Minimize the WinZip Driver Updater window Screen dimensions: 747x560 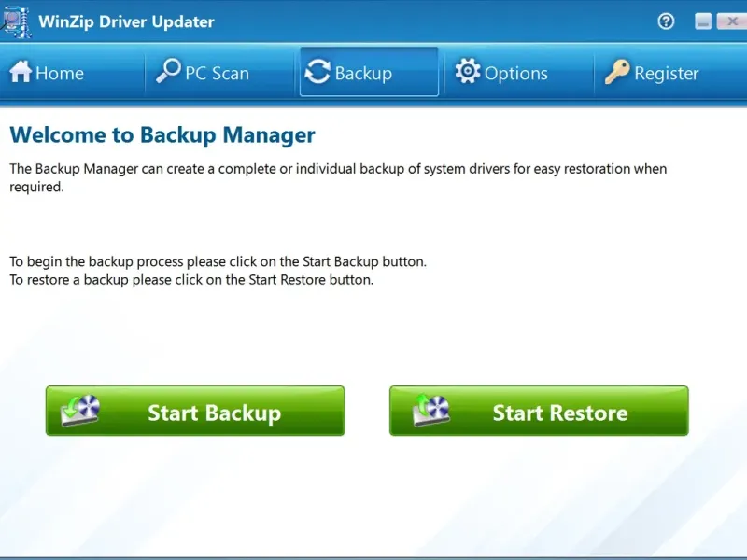point(703,21)
